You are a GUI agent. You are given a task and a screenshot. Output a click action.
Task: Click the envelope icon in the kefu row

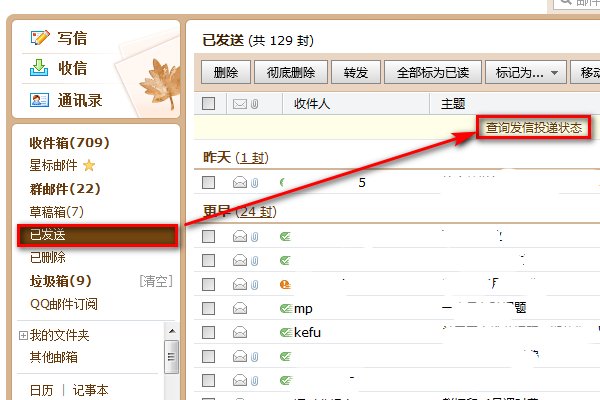tap(240, 332)
